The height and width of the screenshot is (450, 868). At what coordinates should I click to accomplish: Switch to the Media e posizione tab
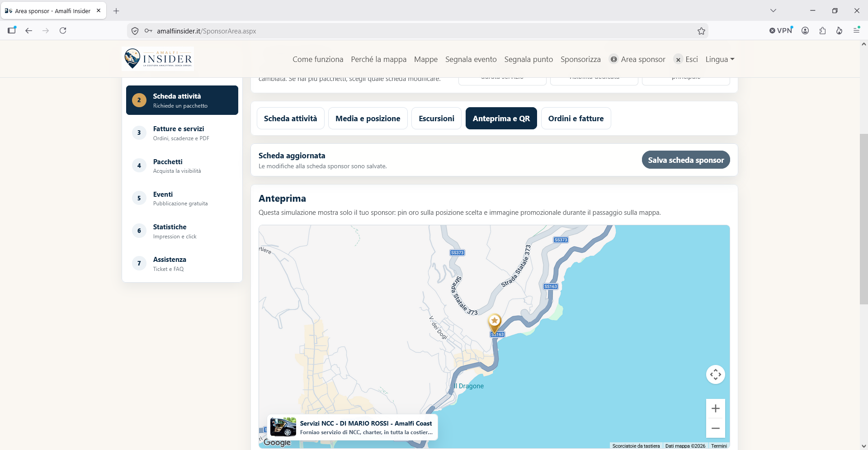[368, 118]
